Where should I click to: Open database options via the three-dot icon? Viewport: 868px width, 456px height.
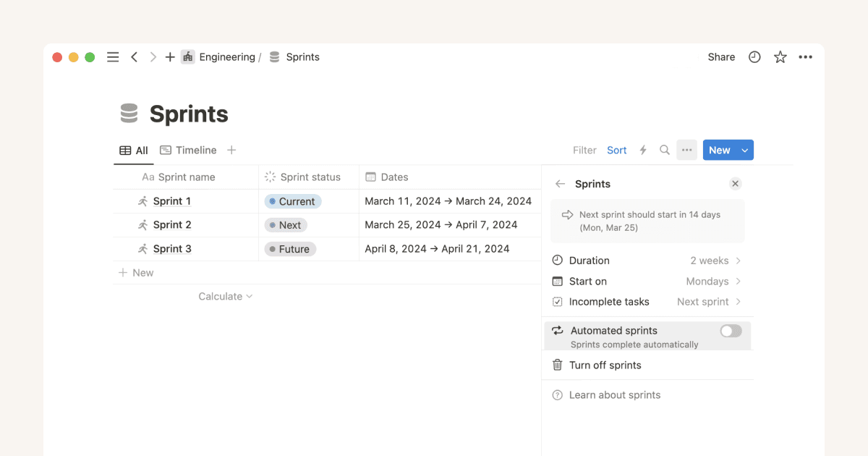pos(686,150)
